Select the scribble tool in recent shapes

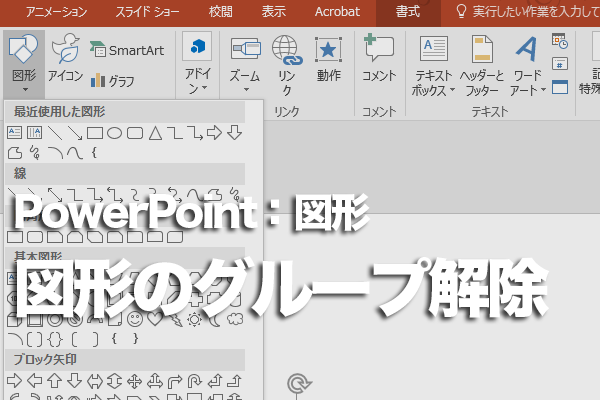coord(35,153)
